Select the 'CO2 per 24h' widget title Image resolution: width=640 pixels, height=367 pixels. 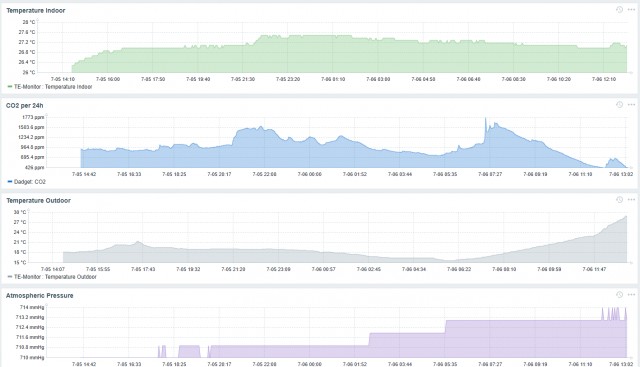(24, 106)
